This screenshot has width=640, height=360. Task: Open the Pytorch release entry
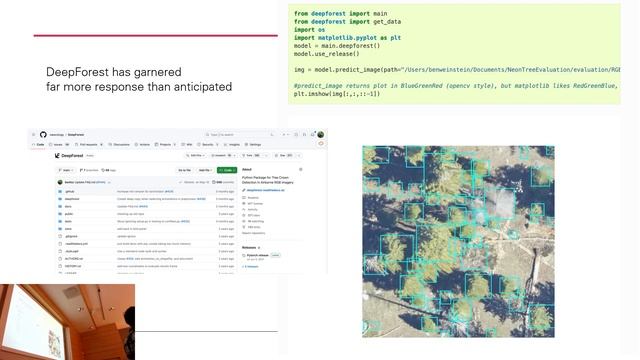tap(258, 255)
